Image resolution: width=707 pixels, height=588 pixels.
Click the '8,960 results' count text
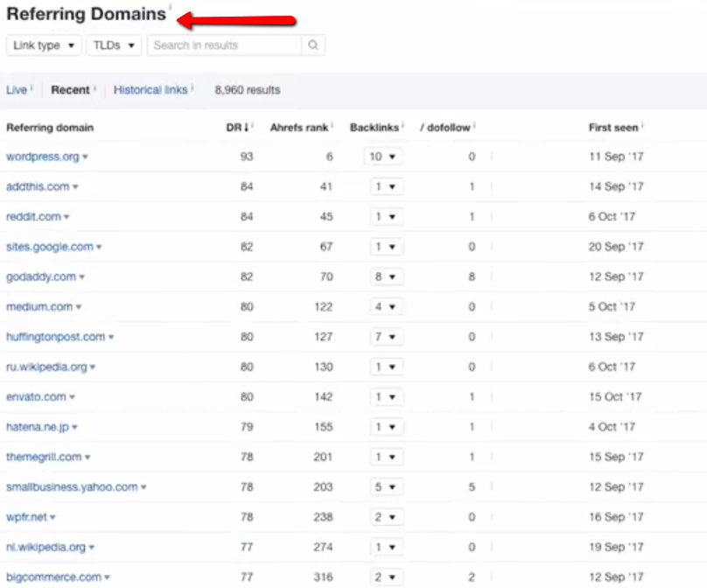[247, 90]
